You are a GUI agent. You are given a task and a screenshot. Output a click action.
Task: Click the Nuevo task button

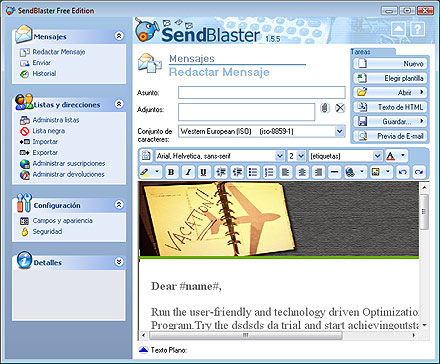pyautogui.click(x=390, y=63)
